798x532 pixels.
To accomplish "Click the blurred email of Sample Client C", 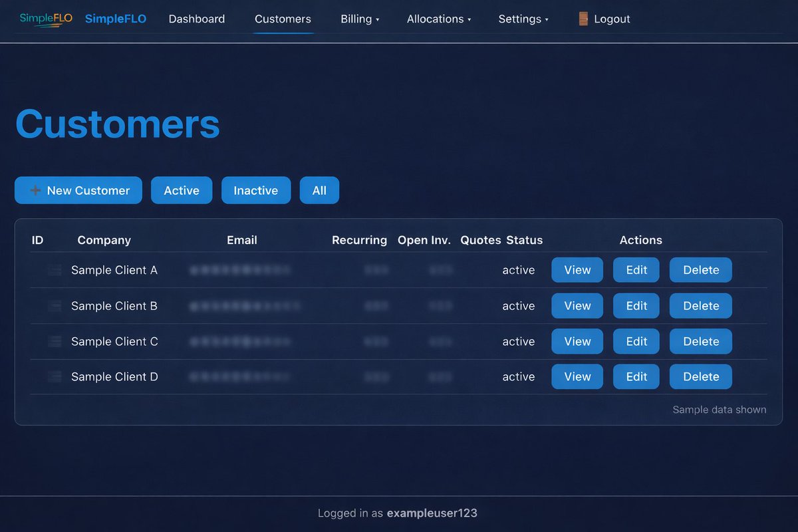I will click(240, 341).
